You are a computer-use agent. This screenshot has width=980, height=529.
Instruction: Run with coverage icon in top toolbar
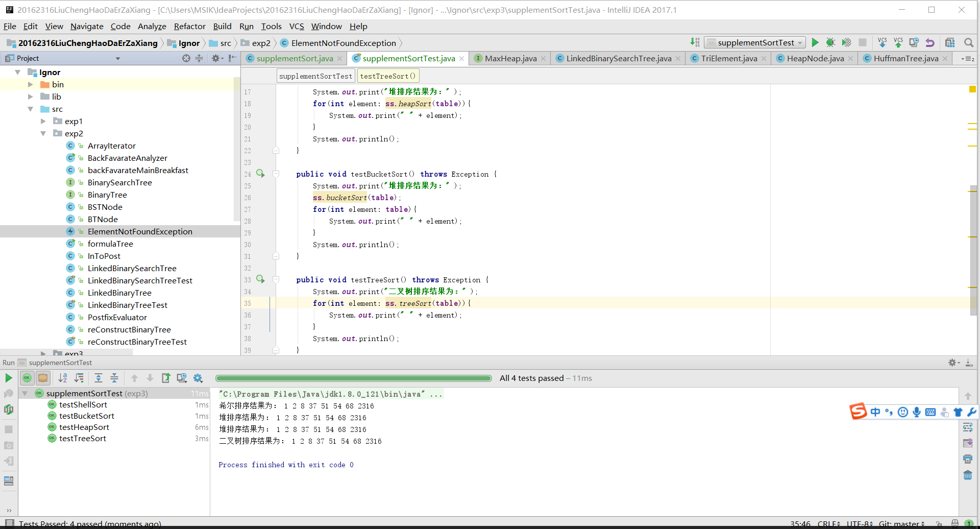(846, 42)
